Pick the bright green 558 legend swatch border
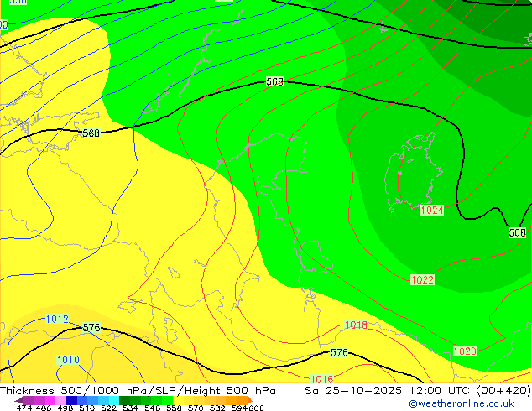This screenshot has width=532, height=411. 167,400
